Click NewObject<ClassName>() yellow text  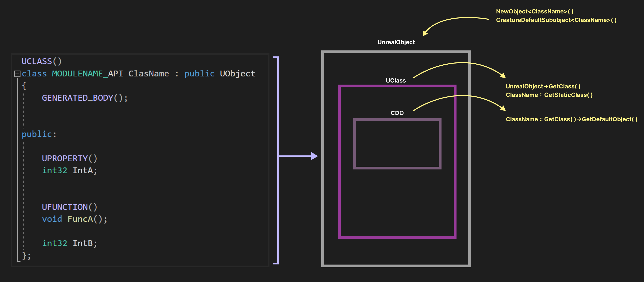tap(534, 12)
